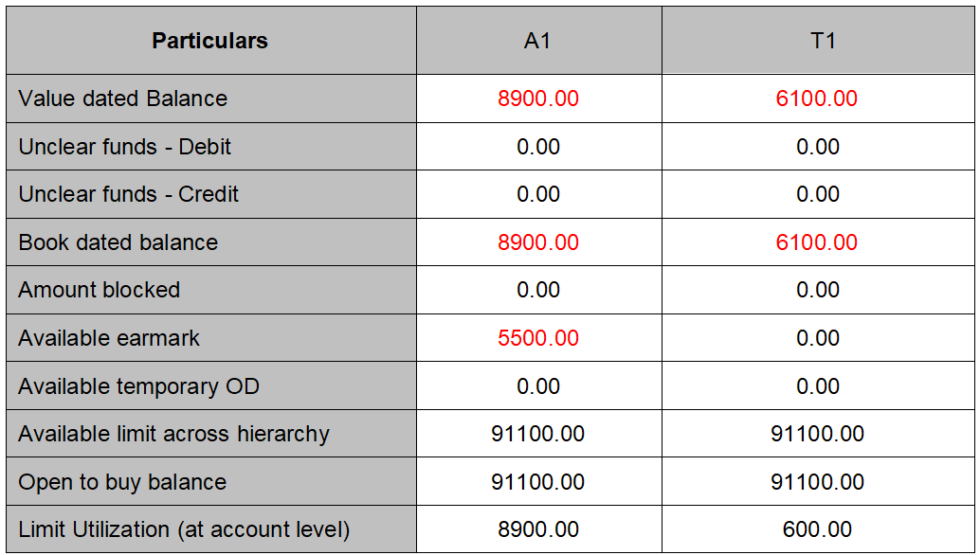Select T1 Limit Utilization value 600.00
Image resolution: width=980 pixels, height=555 pixels.
(817, 529)
